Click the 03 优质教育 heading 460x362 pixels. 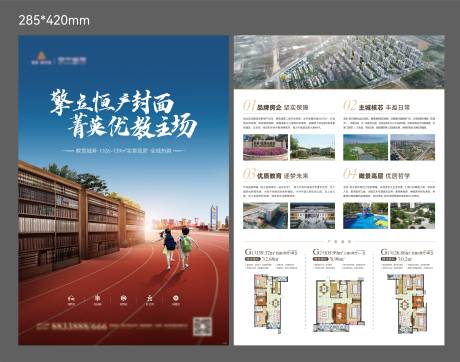[x=276, y=174]
